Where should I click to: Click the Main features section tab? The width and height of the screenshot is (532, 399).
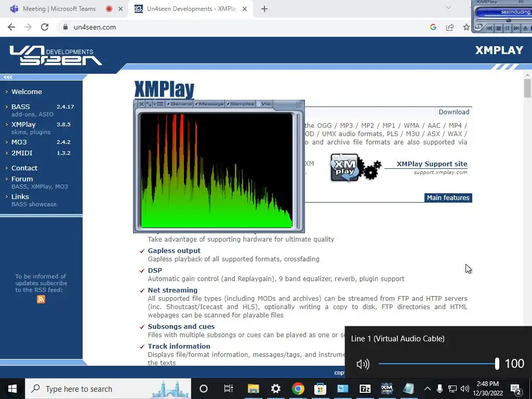click(x=448, y=198)
